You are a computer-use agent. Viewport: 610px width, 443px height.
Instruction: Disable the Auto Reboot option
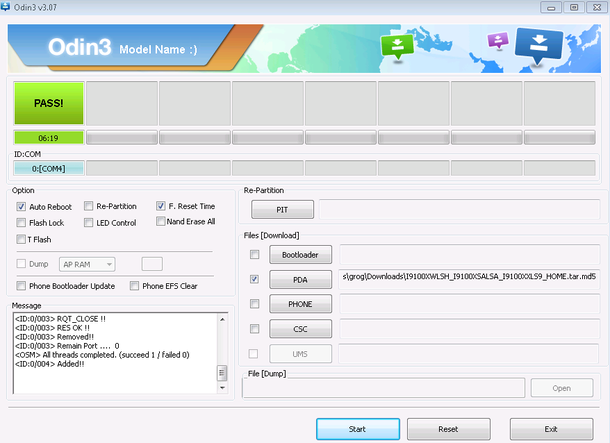click(x=22, y=206)
